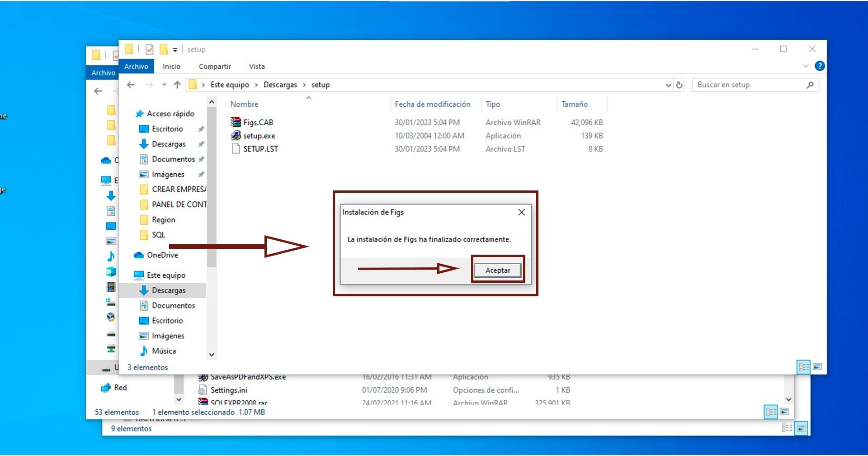Select the SETUP.LST file
Image resolution: width=868 pixels, height=456 pixels.
(x=260, y=149)
